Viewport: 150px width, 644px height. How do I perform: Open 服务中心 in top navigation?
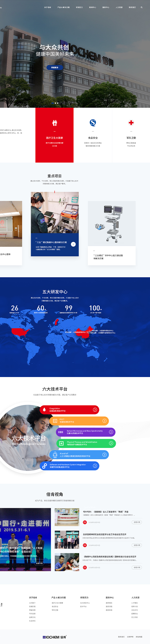(x=106, y=7)
